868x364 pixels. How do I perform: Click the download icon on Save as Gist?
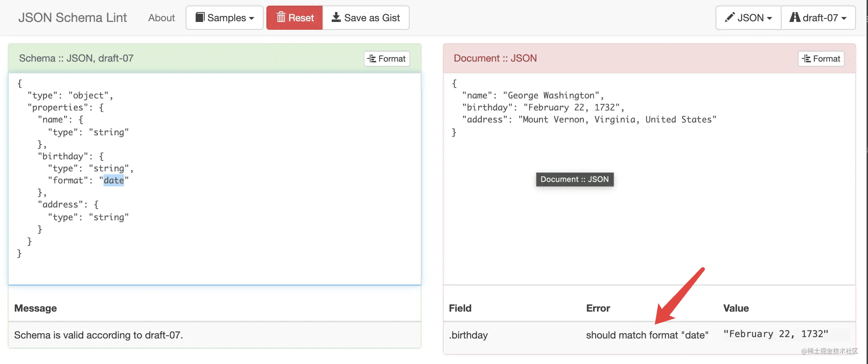336,17
